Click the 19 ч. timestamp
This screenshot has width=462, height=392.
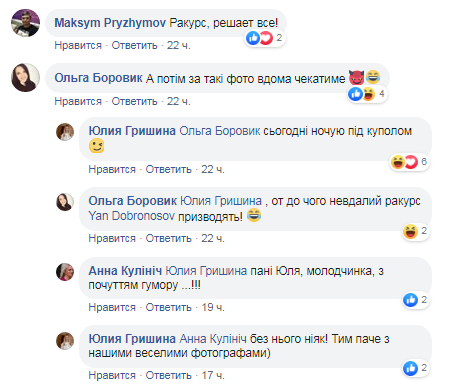click(x=213, y=307)
